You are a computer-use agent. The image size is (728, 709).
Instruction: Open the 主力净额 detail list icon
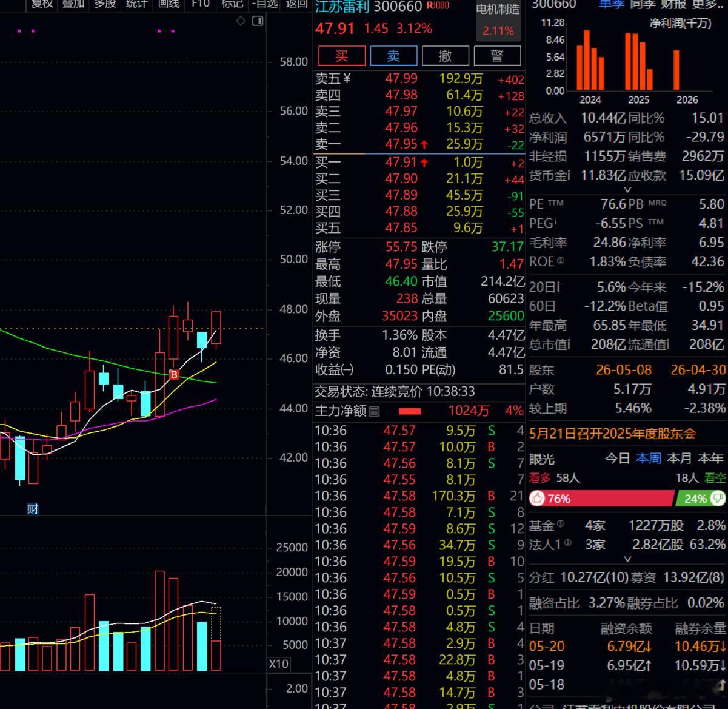pyautogui.click(x=374, y=412)
